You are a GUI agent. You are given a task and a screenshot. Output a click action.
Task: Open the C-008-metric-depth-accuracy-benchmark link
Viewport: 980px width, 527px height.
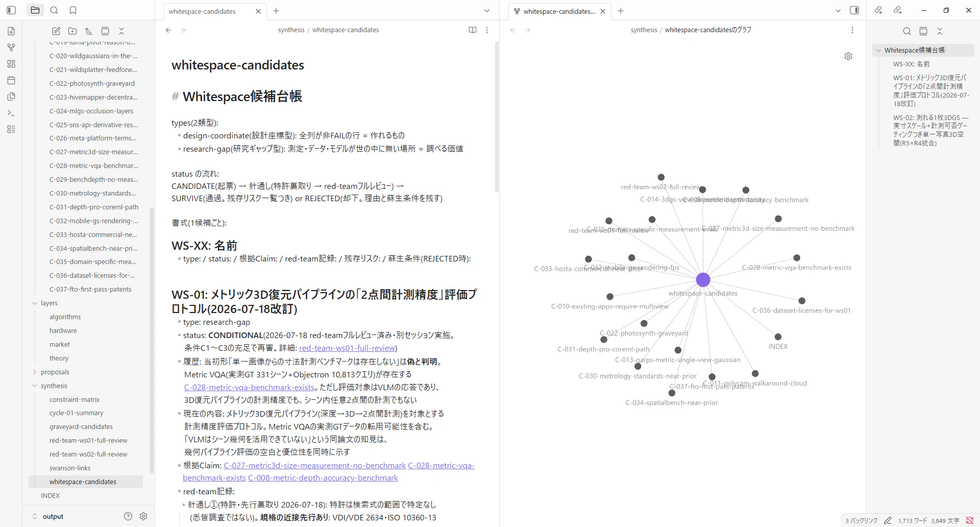tap(323, 478)
